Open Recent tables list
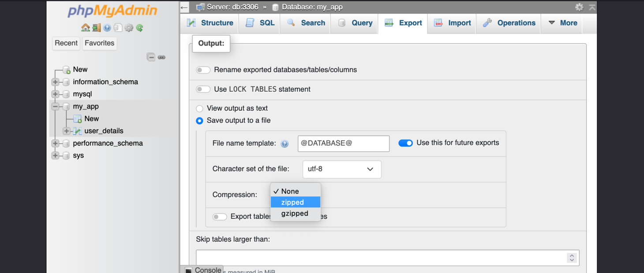644x273 pixels. pos(66,43)
